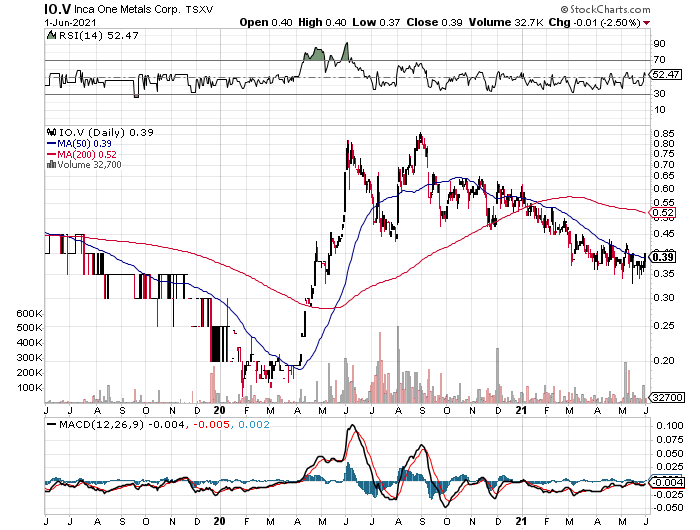The width and height of the screenshot is (700, 530).
Task: Click the 100K label on the volume axis
Action: (x=29, y=388)
